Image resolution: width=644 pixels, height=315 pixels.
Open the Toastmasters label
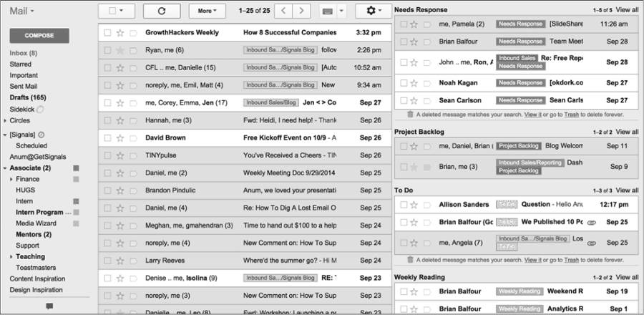[36, 268]
